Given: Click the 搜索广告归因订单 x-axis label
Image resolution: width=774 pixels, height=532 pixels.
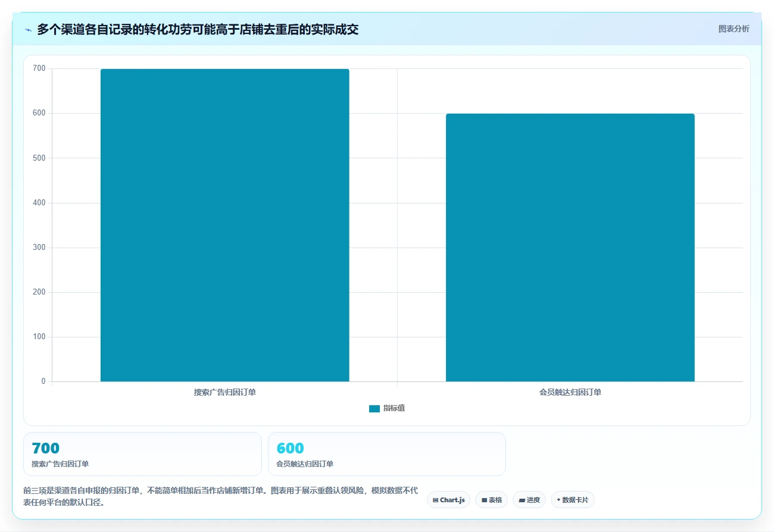Looking at the screenshot, I should [225, 392].
